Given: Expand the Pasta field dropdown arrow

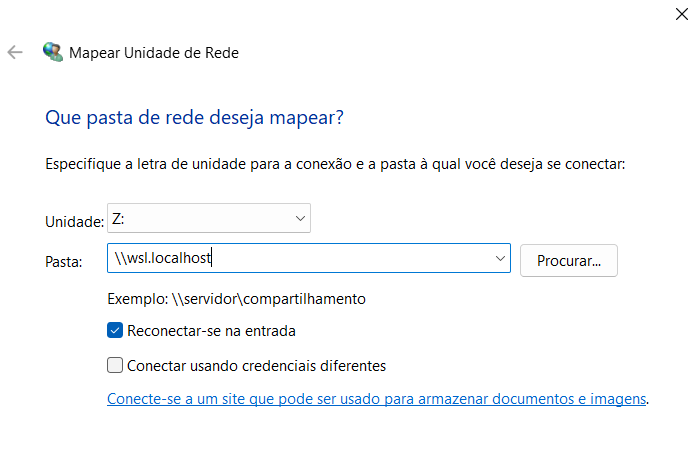Looking at the screenshot, I should (500, 259).
